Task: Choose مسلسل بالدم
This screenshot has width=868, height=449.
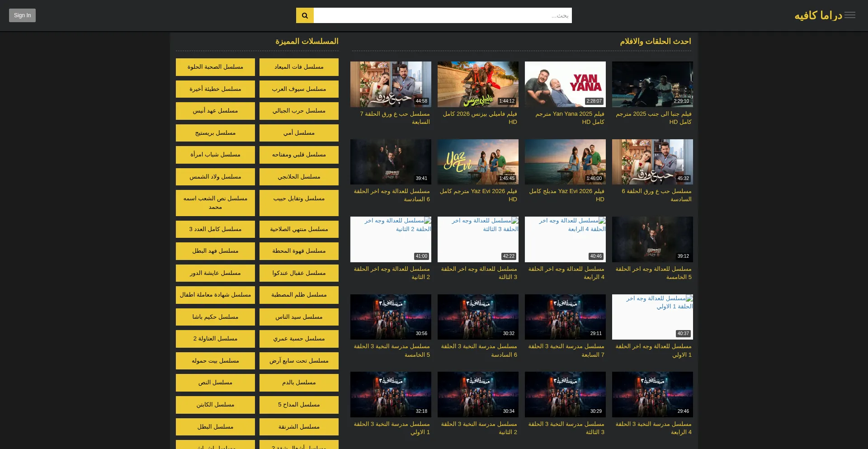Action: coord(299,383)
